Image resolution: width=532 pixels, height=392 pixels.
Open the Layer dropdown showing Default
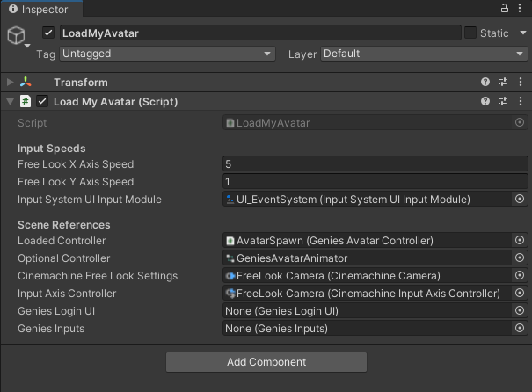click(424, 54)
